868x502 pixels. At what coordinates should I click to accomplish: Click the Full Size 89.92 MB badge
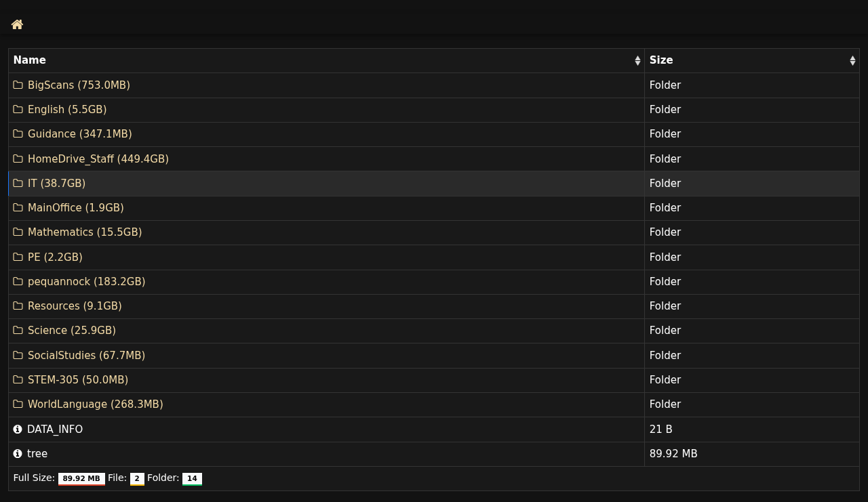81,478
